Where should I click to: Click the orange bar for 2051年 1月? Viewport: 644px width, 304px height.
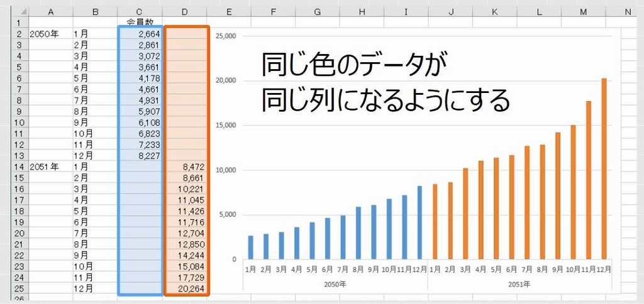point(435,222)
